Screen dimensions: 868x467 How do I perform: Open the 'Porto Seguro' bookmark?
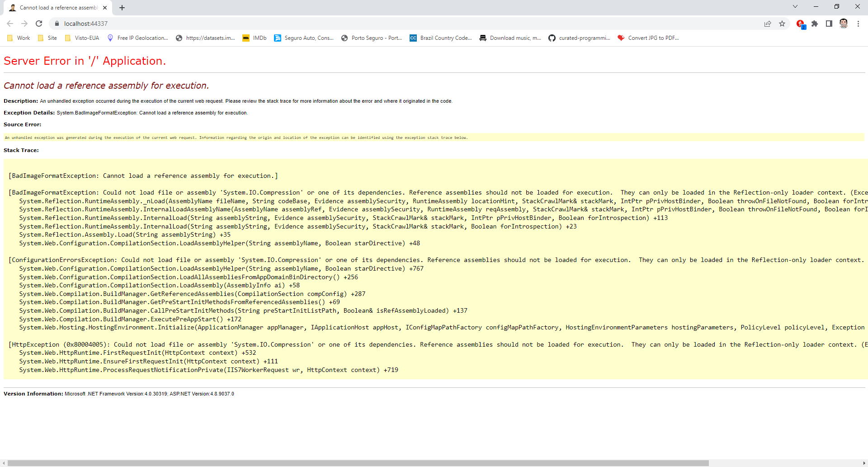371,38
